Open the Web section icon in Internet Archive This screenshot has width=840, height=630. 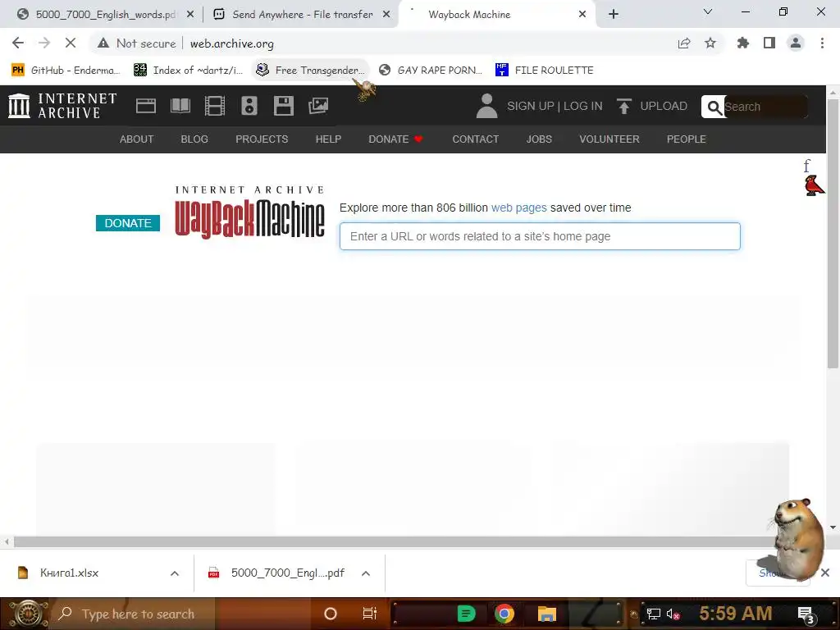pyautogui.click(x=146, y=106)
